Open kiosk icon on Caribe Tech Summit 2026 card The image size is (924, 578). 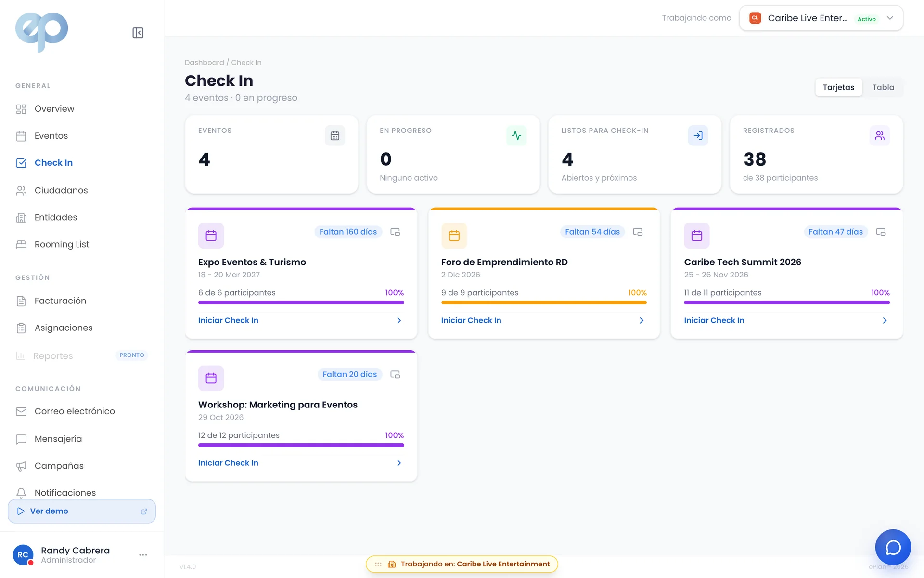(881, 232)
